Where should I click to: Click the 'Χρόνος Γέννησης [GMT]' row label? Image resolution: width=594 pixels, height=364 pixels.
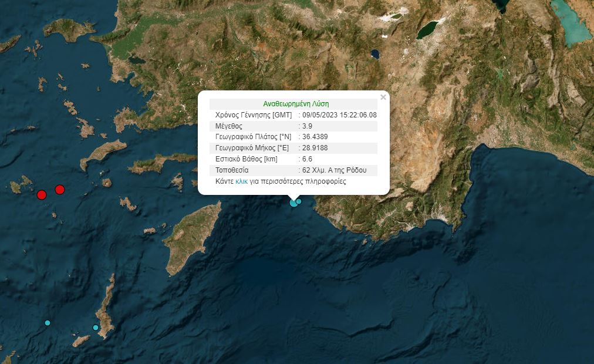(x=253, y=115)
